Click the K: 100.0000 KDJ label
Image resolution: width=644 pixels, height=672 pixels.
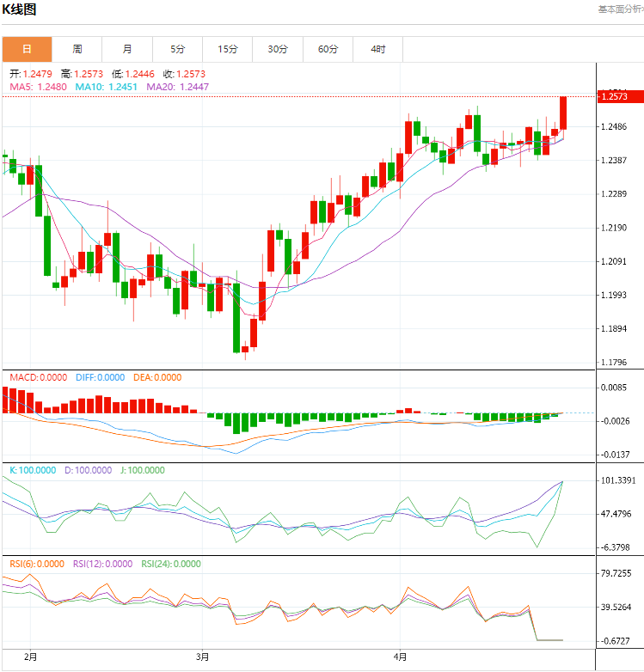33,470
